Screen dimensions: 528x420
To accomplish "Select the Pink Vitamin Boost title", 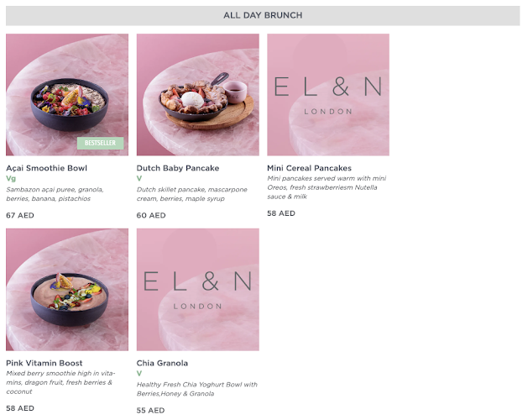I will tap(44, 363).
